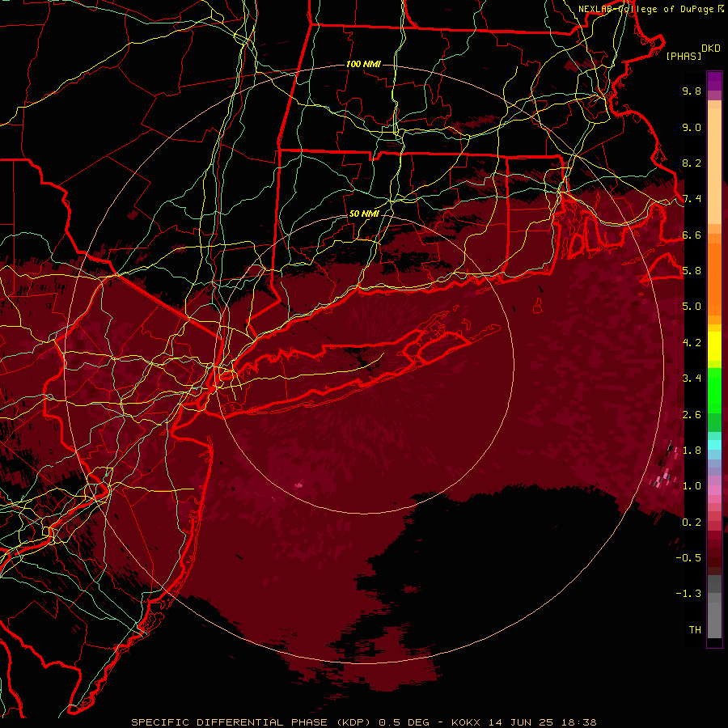Select the [PHAS] units label

click(684, 56)
